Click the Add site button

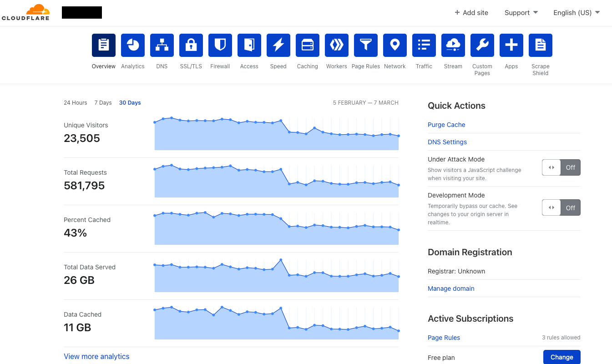coord(471,13)
